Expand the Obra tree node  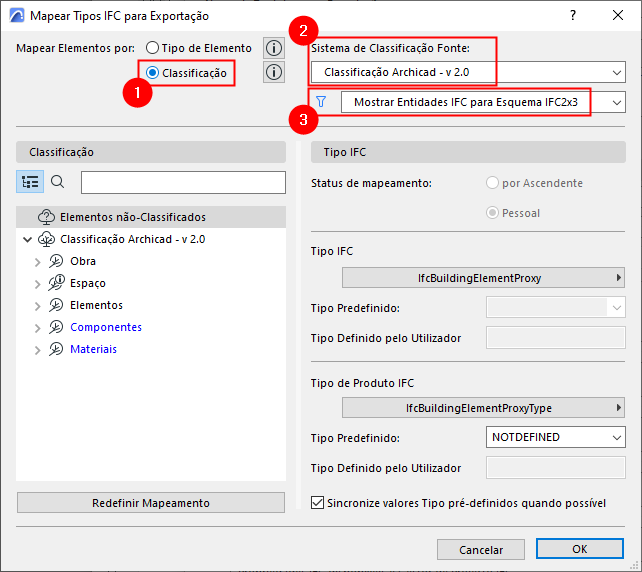(x=38, y=262)
